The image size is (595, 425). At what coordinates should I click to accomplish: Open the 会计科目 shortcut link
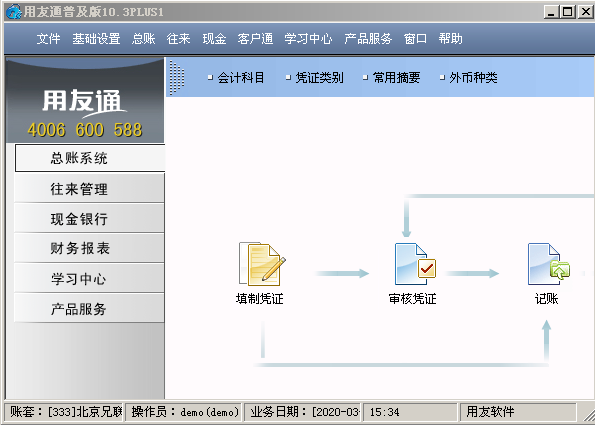(x=236, y=78)
